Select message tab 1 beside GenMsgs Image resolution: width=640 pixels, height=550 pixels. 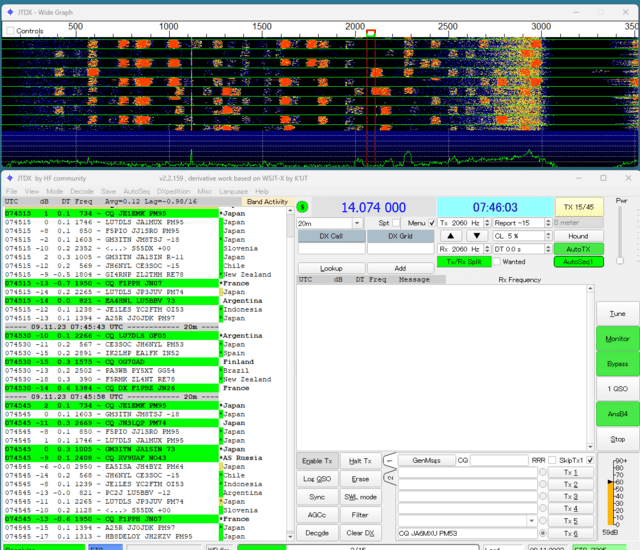[390, 461]
